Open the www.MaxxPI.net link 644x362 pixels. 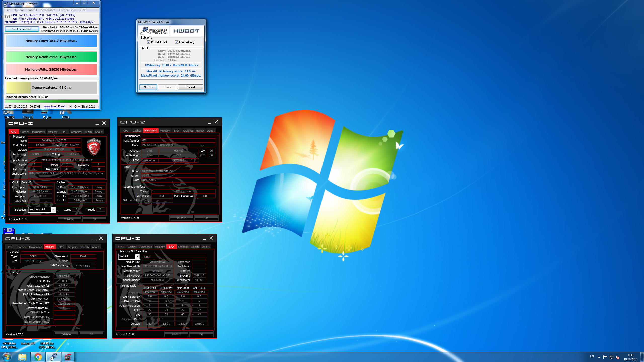point(55,106)
